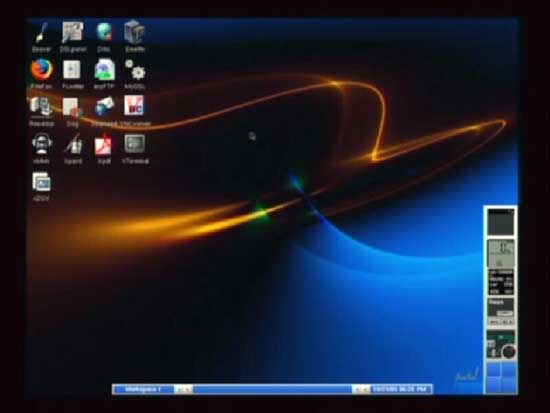The height and width of the screenshot is (413, 550).
Task: Open the Xpdf viewer icon
Action: pos(104,144)
